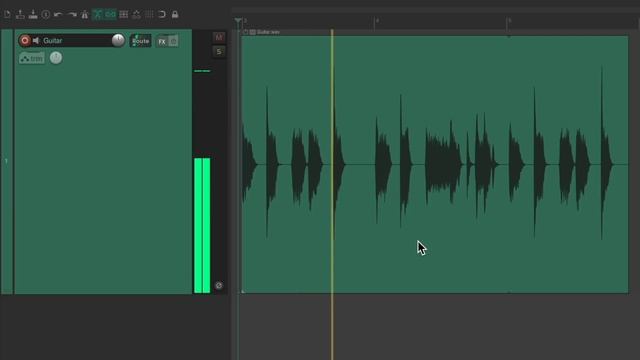Open item notes icon beside Guitar.wav label
Viewport: 640px width, 360px height.
pos(253,32)
